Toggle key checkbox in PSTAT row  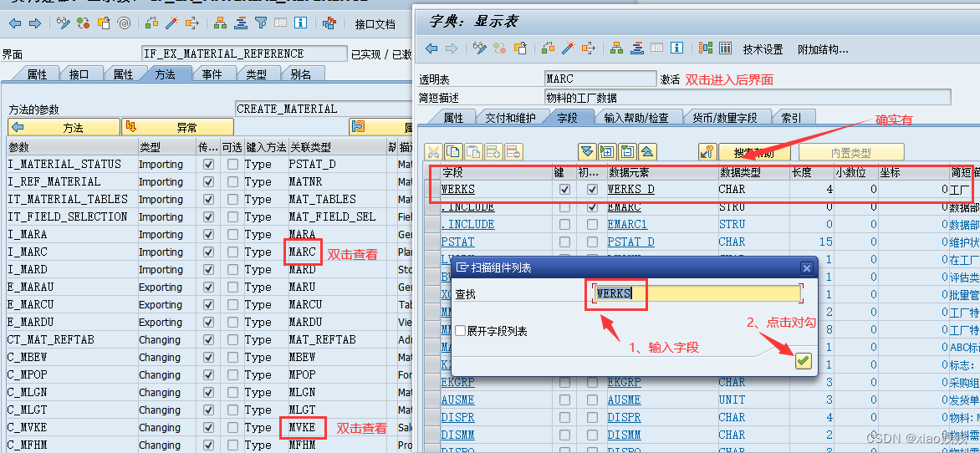(565, 242)
